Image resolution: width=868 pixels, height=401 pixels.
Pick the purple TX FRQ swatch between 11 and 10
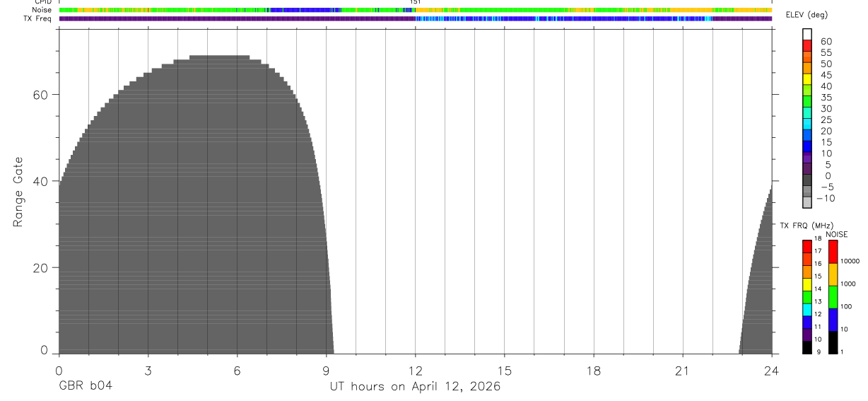[x=807, y=335]
